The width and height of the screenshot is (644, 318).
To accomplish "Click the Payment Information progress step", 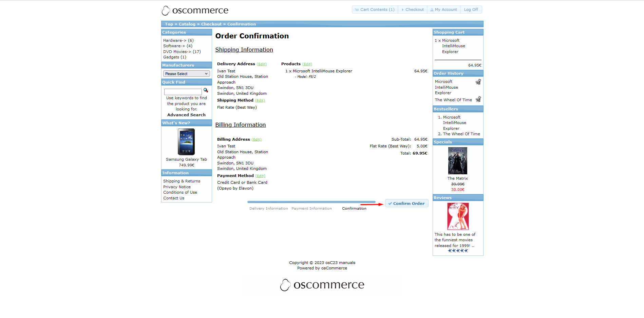I will tap(311, 209).
